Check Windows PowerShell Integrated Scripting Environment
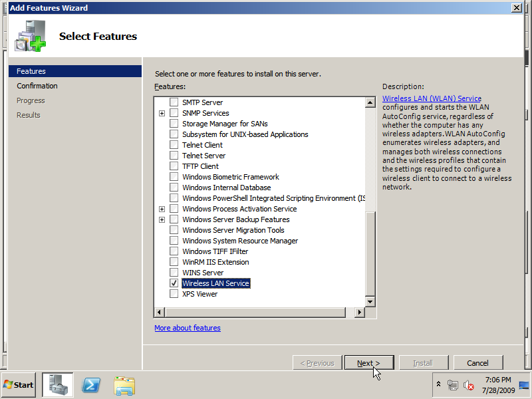The image size is (532, 399). click(x=174, y=198)
